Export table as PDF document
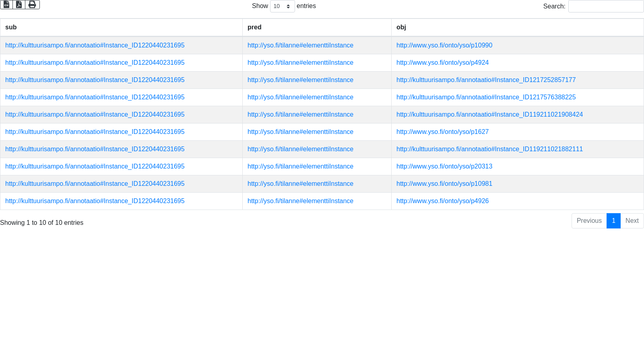Image resolution: width=644 pixels, height=362 pixels. click(x=19, y=5)
